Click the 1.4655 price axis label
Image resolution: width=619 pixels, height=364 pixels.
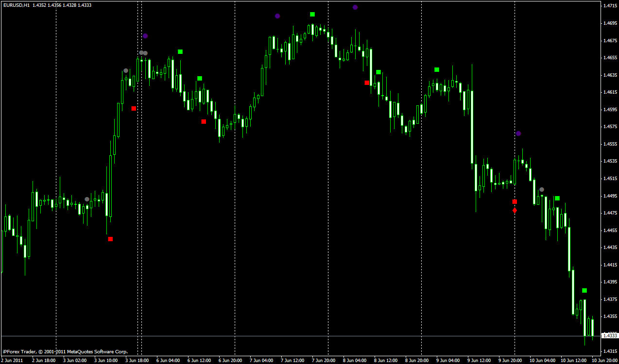(610, 58)
